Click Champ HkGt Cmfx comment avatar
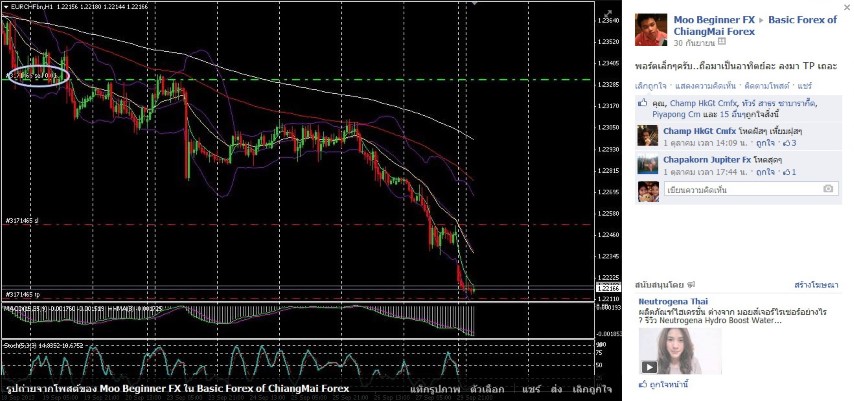 pos(648,135)
